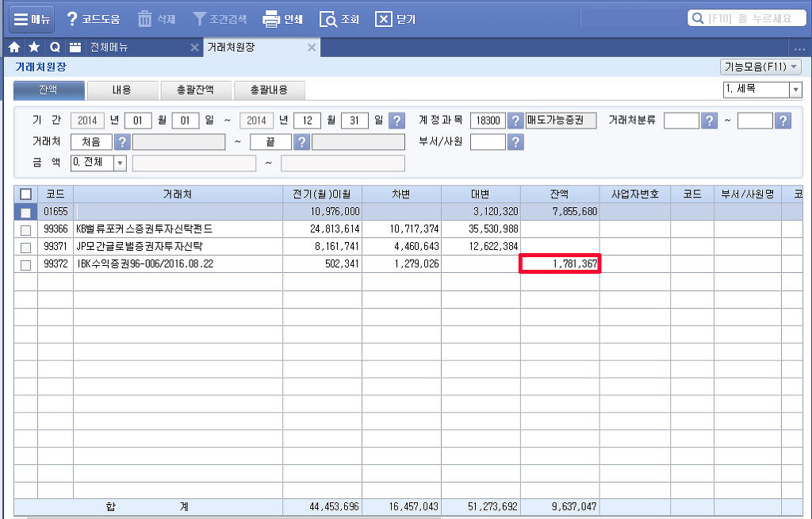Open lookup icon for second 거래처분류 field
Viewport: 812px width, 519px height.
783,121
